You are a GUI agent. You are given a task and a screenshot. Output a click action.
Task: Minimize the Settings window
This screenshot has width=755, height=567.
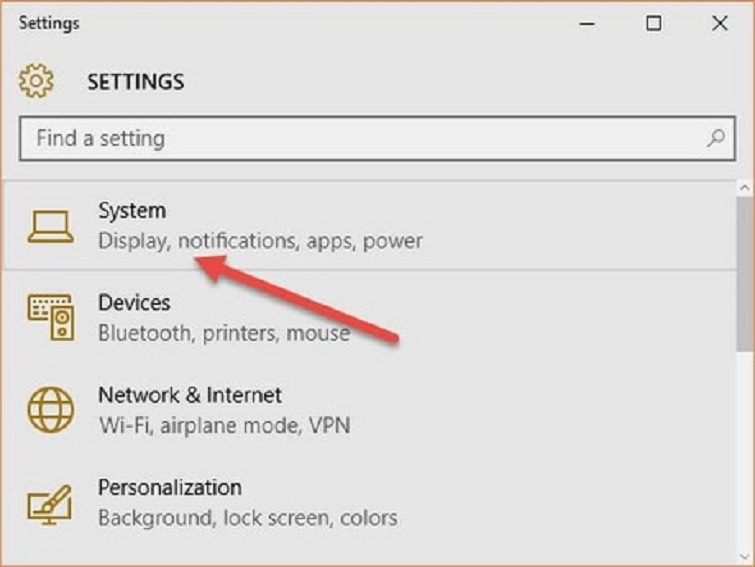591,23
